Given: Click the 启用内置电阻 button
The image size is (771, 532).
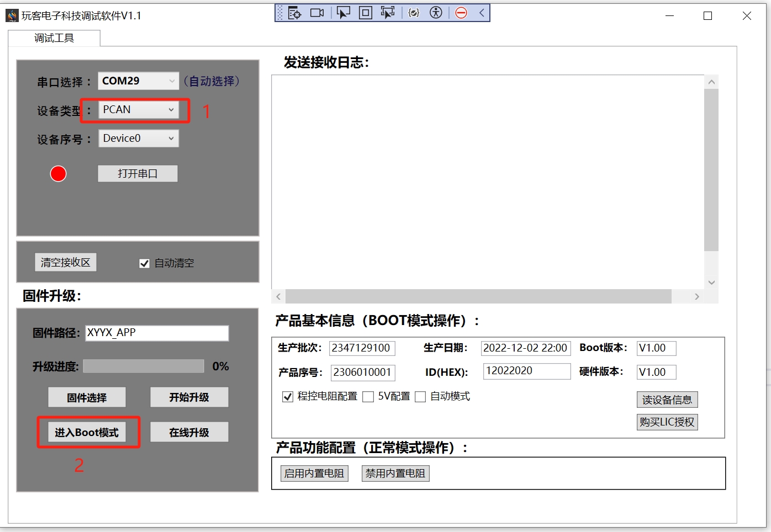Looking at the screenshot, I should coord(314,474).
